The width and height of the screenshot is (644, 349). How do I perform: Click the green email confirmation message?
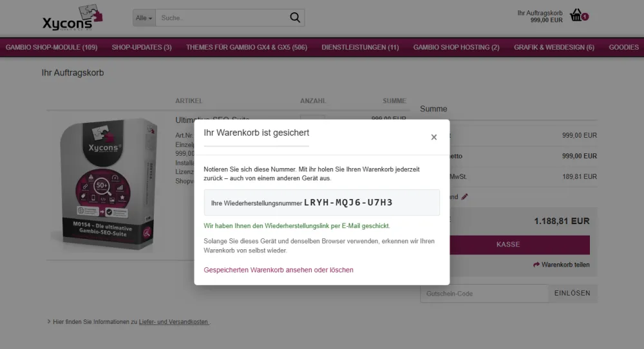(x=296, y=226)
